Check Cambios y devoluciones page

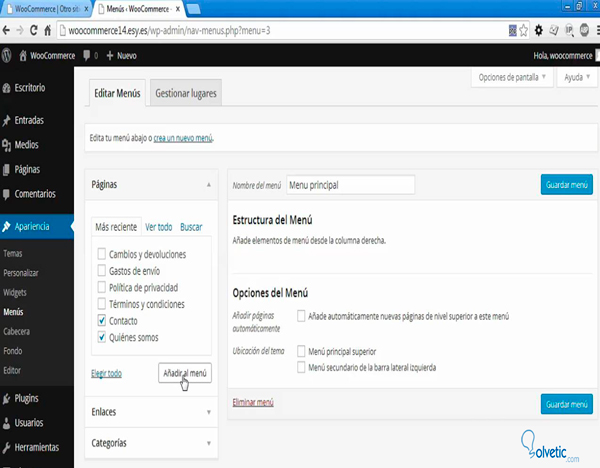[x=101, y=254]
